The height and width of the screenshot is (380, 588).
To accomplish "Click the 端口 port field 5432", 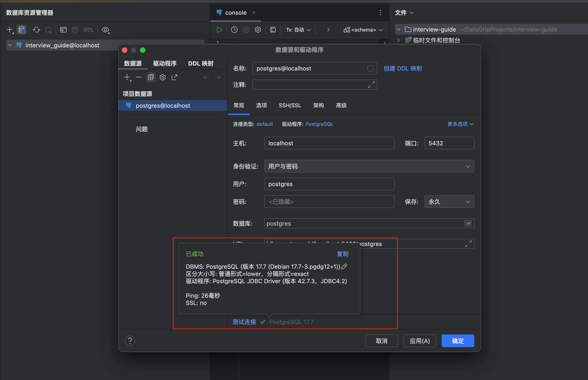I will point(449,143).
